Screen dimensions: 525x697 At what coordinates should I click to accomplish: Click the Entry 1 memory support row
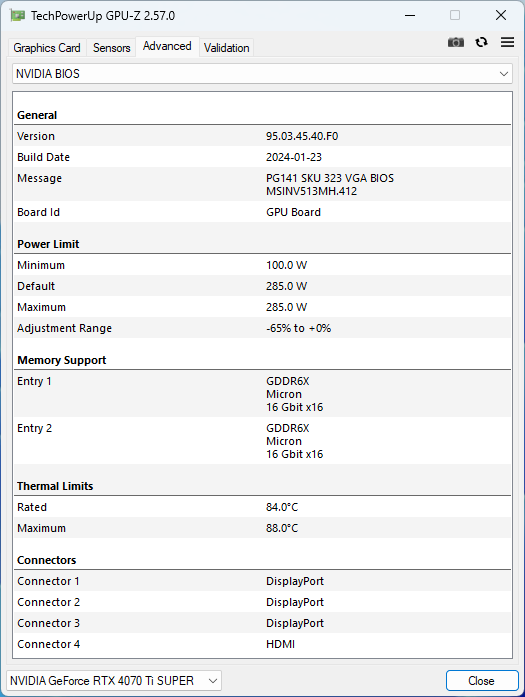click(262, 394)
